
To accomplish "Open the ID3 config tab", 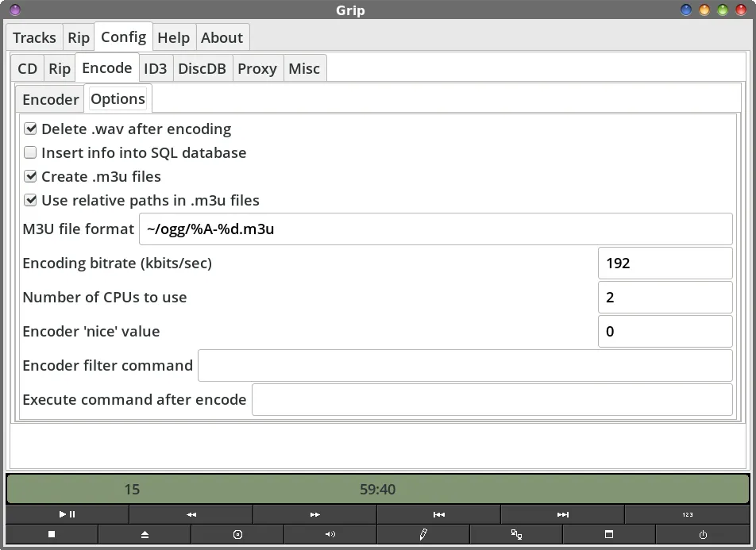I will pyautogui.click(x=156, y=68).
